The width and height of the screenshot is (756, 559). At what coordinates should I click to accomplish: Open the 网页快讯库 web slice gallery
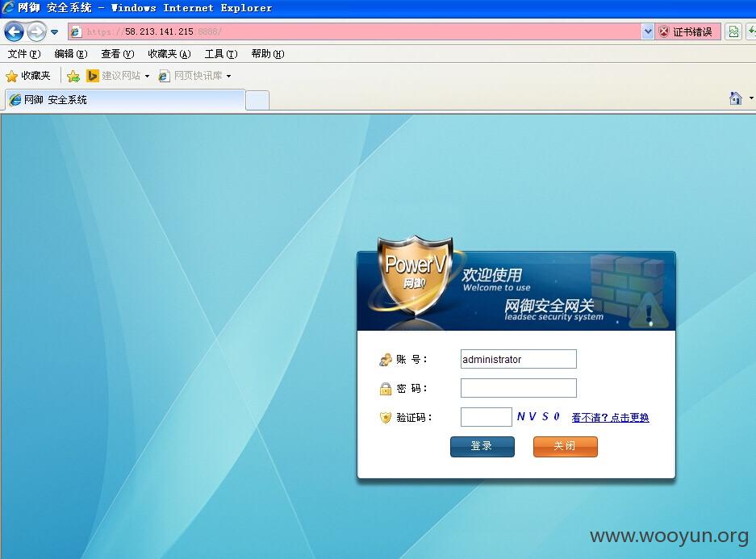coord(194,76)
